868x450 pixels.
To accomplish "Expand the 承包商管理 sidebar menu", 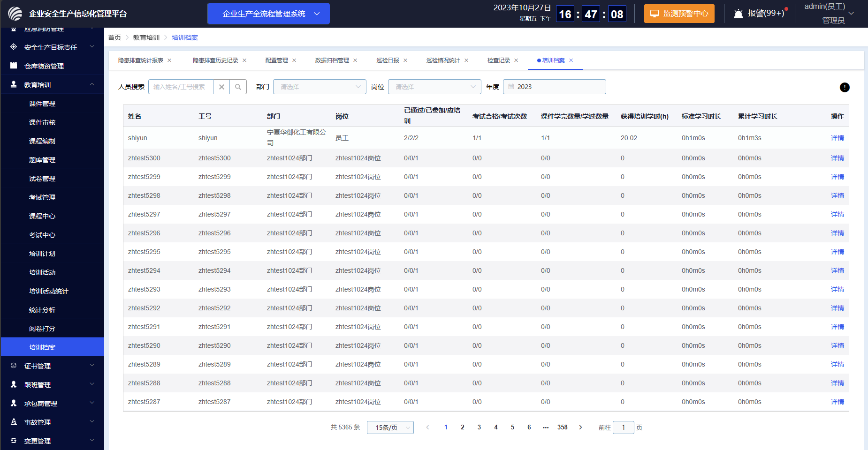I will [x=92, y=403].
